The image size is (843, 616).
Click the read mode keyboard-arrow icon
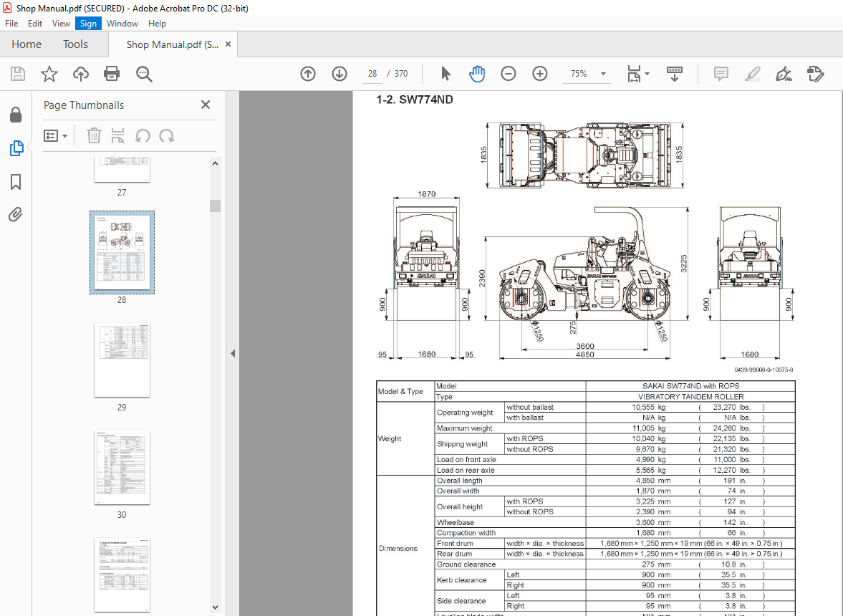point(674,74)
